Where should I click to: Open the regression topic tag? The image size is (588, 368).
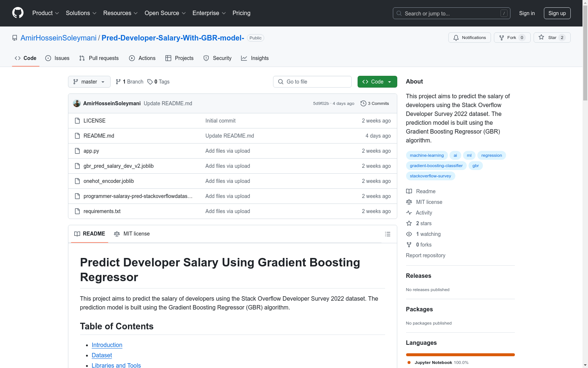[x=492, y=155]
